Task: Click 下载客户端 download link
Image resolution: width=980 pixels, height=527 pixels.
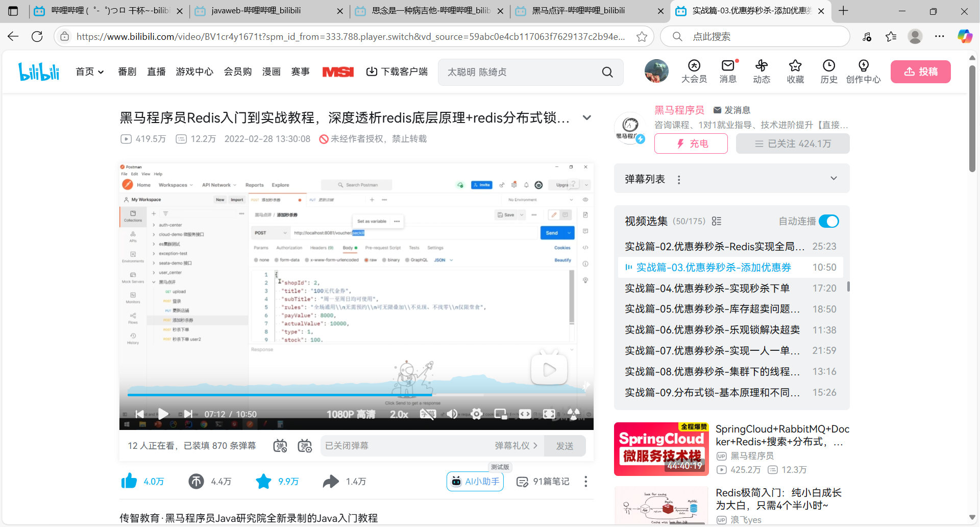Action: tap(397, 71)
